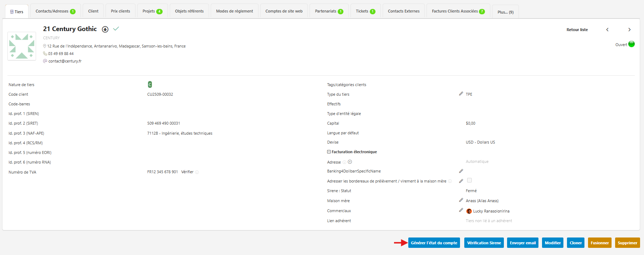Click Automatique value in Adresse row
Viewport: 644px width, 255px height.
point(477,161)
